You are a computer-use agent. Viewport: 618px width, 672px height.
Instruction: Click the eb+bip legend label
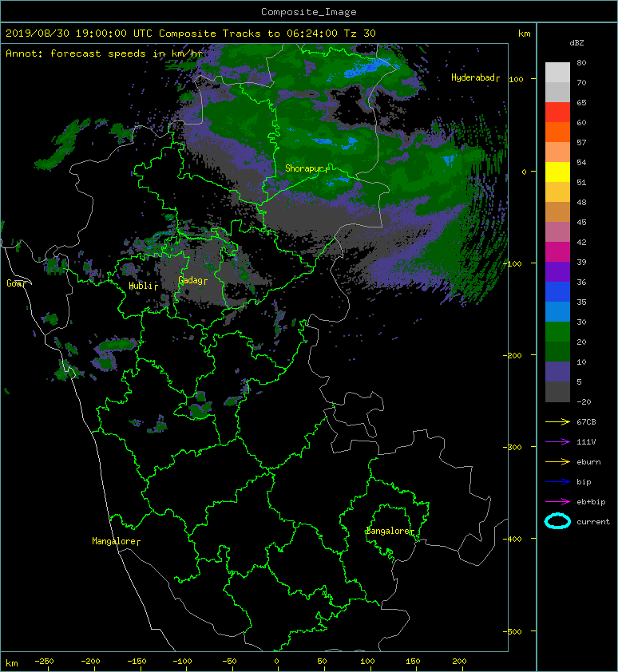click(x=591, y=502)
